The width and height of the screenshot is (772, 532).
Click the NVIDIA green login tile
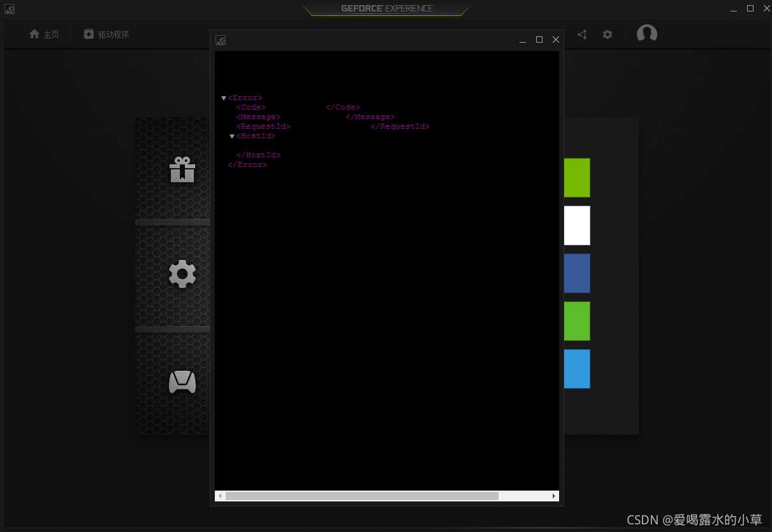(577, 178)
